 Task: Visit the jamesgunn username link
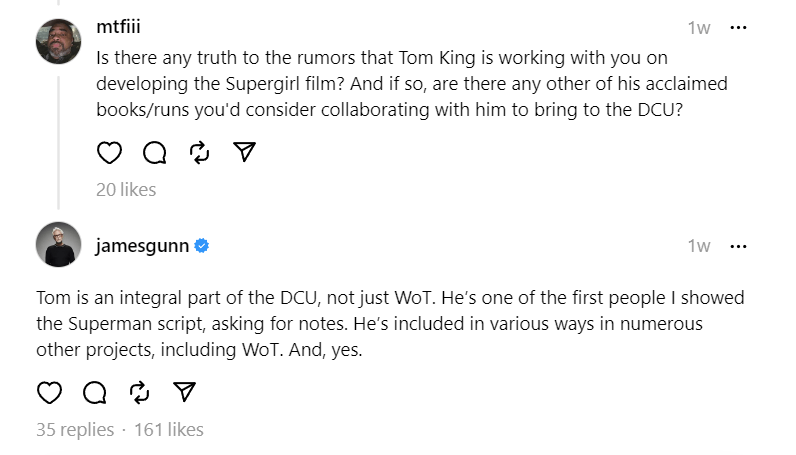click(142, 245)
